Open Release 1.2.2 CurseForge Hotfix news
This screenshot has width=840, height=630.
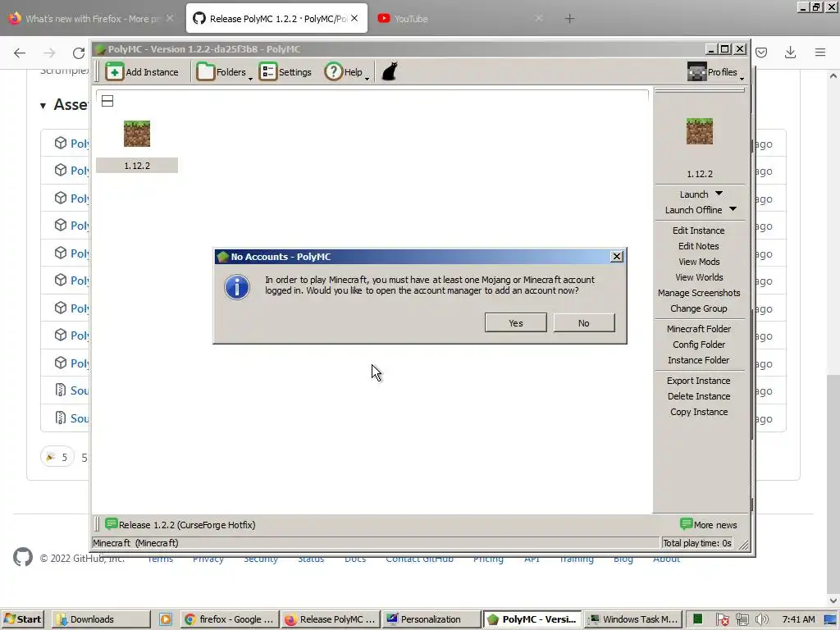[180, 524]
